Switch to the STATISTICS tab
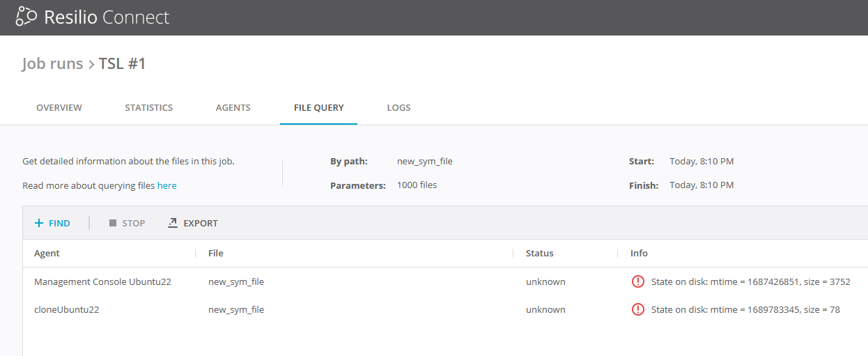 click(x=148, y=108)
